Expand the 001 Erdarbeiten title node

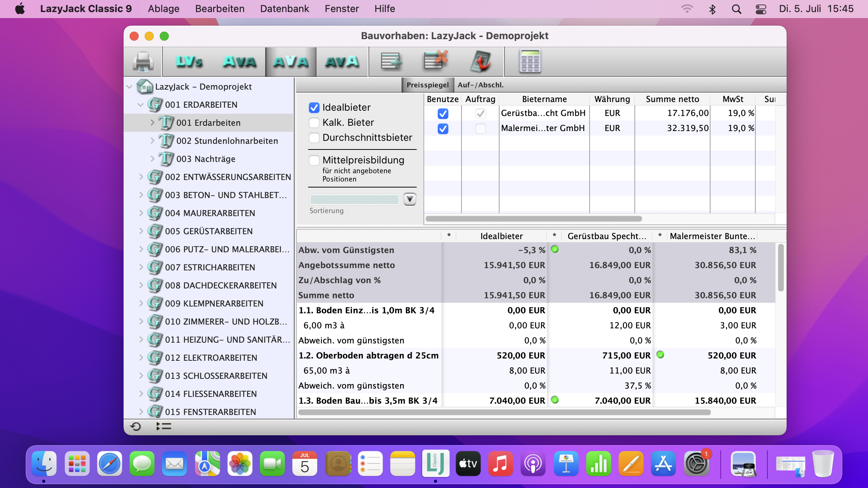coord(152,123)
